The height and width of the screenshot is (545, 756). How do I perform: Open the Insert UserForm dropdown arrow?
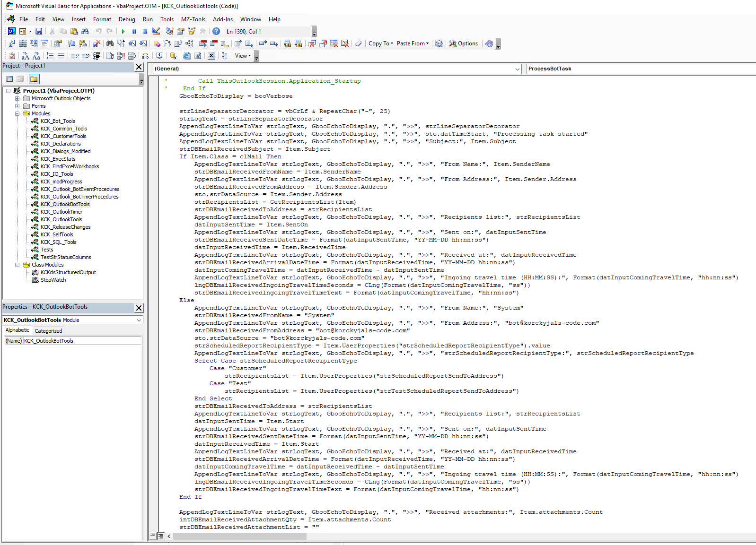30,31
